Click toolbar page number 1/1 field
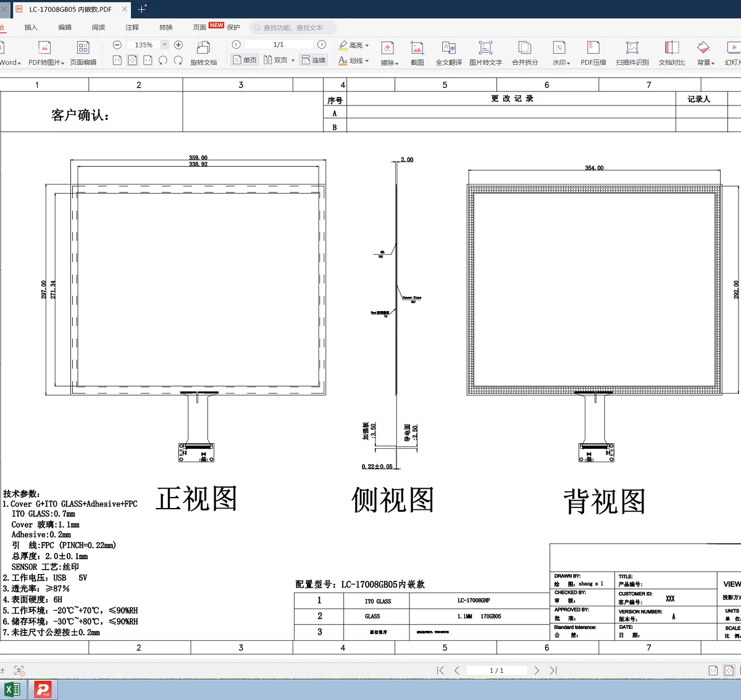 click(x=278, y=44)
